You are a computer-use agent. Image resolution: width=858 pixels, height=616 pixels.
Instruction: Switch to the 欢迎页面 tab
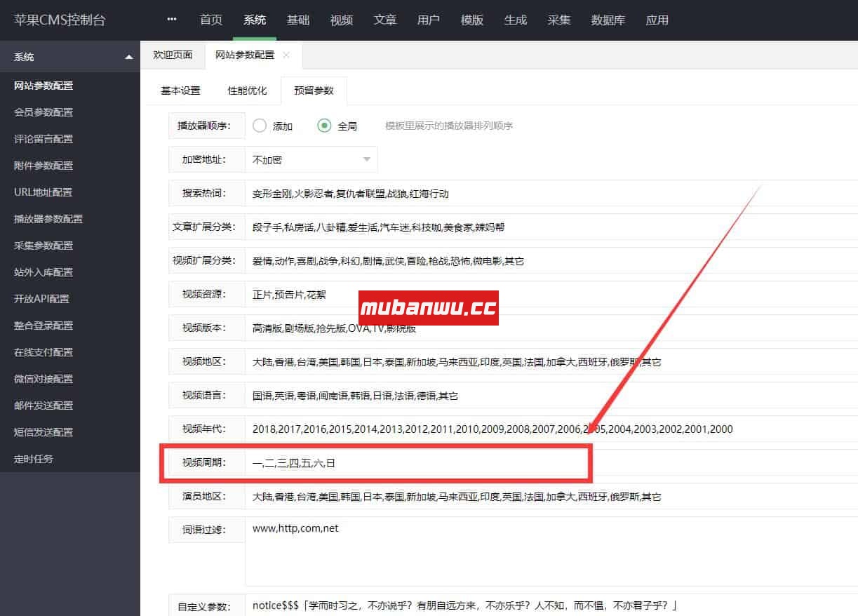[x=173, y=55]
